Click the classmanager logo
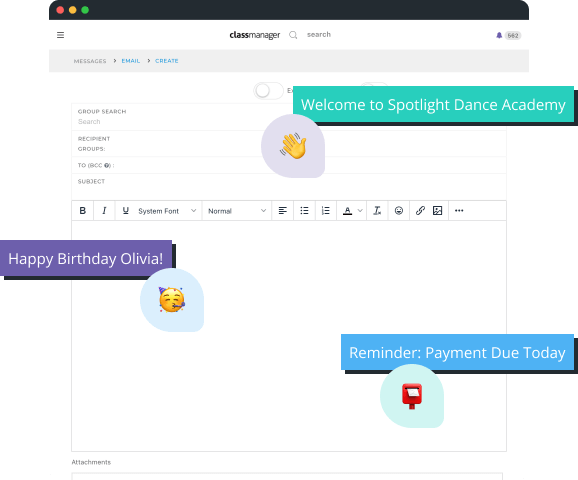The width and height of the screenshot is (578, 480). tap(254, 35)
